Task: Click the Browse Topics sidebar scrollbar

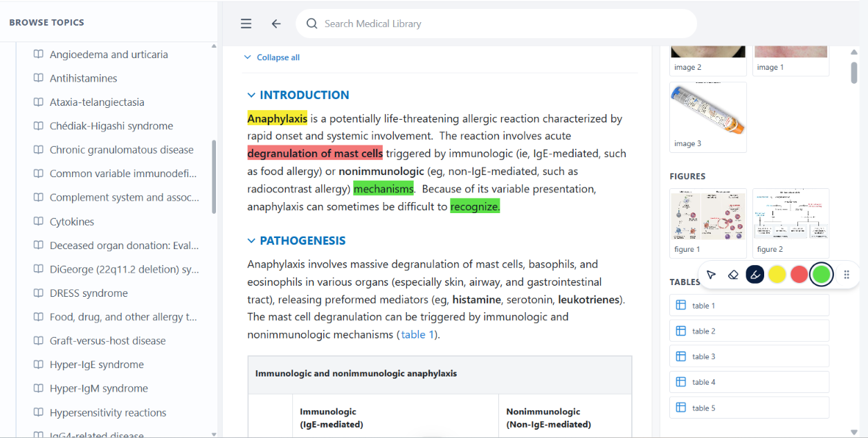Action: pos(214,177)
